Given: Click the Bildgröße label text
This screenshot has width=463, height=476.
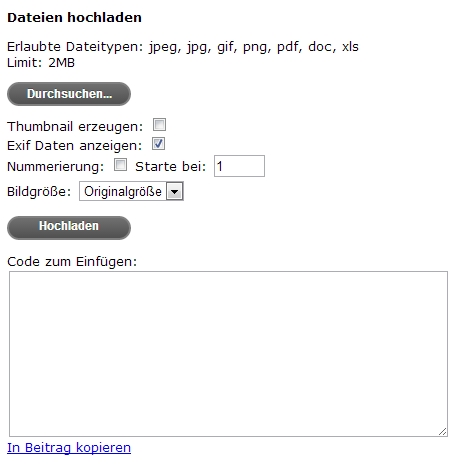Looking at the screenshot, I should (39, 192).
